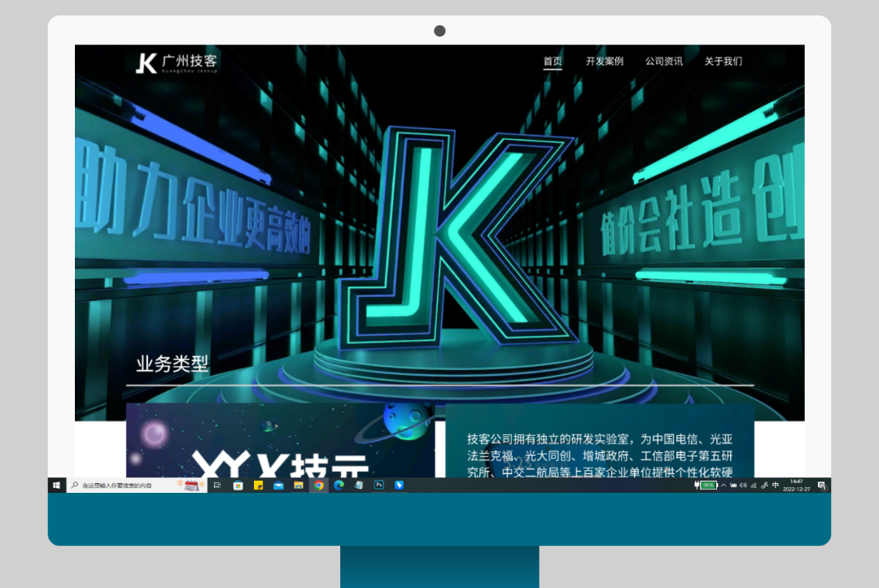Open Task View from the taskbar

point(217,486)
